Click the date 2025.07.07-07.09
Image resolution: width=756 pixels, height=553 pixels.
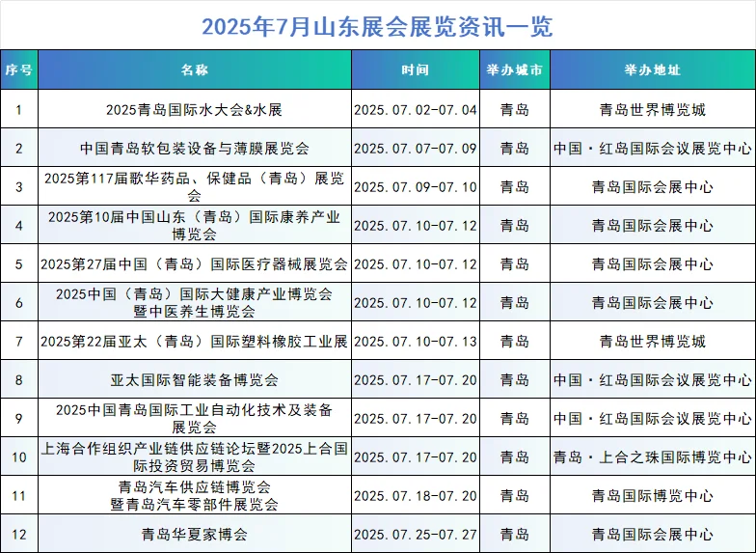(415, 149)
